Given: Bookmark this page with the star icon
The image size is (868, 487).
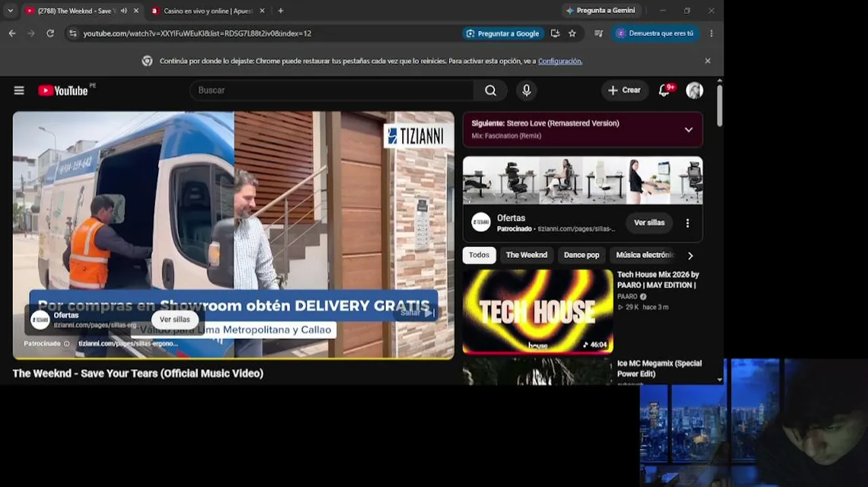Looking at the screenshot, I should (x=573, y=33).
